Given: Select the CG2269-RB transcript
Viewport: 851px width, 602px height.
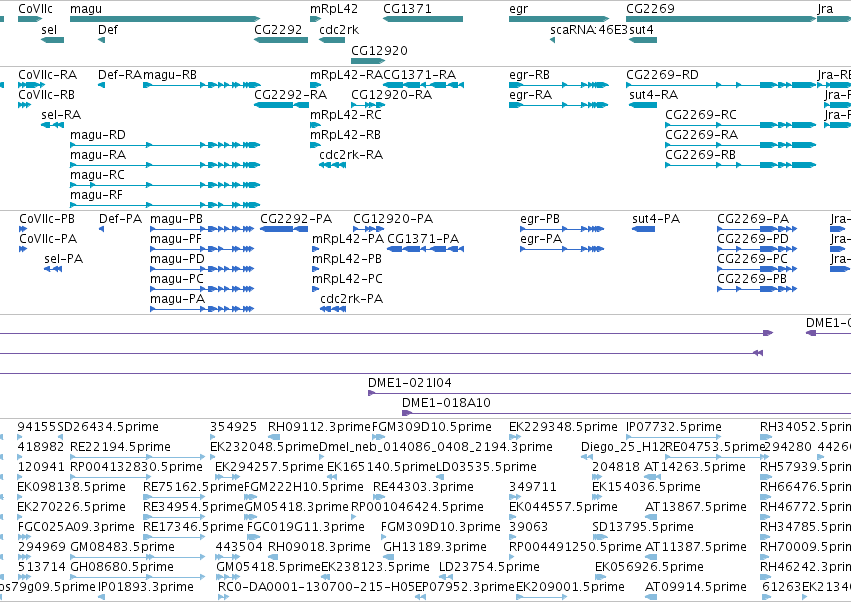Looking at the screenshot, I should [x=740, y=165].
